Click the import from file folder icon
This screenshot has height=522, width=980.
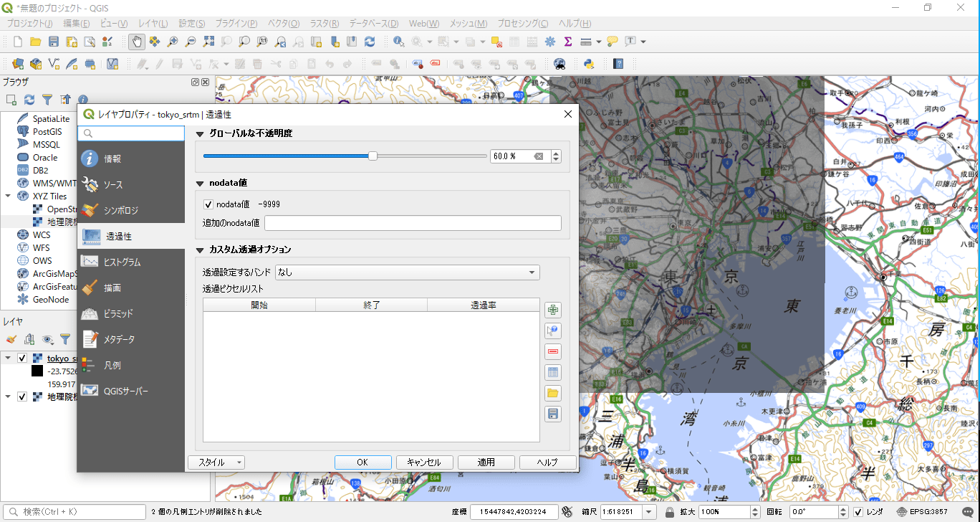coord(553,393)
